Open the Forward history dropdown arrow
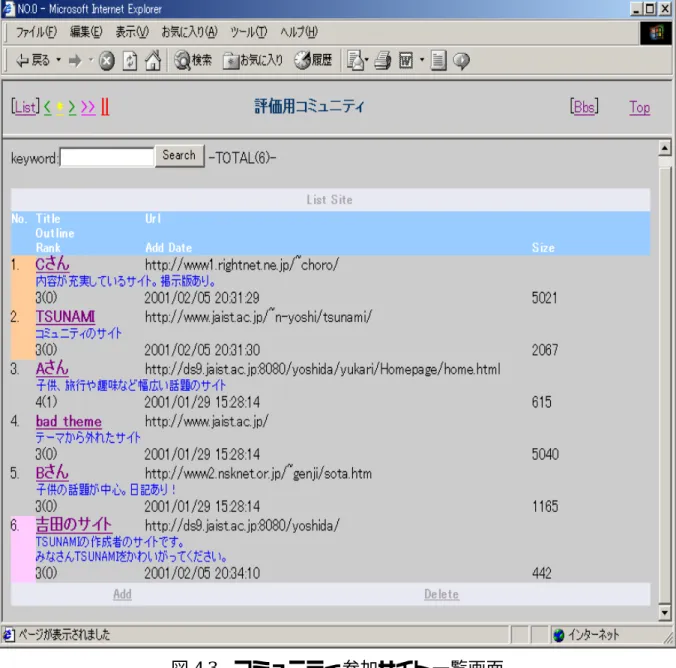 (91, 60)
